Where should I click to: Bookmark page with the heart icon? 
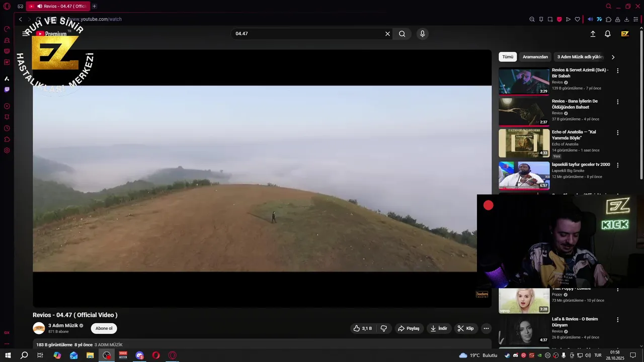[577, 19]
